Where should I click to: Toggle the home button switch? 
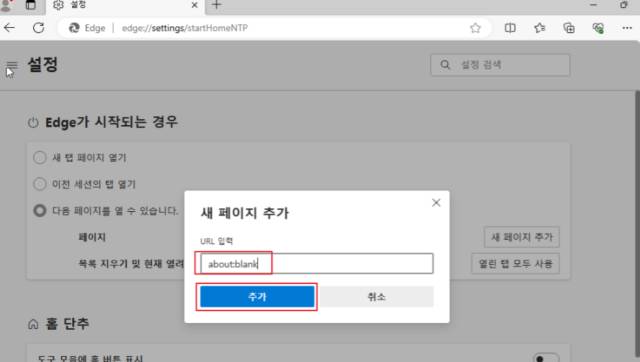coord(546,358)
